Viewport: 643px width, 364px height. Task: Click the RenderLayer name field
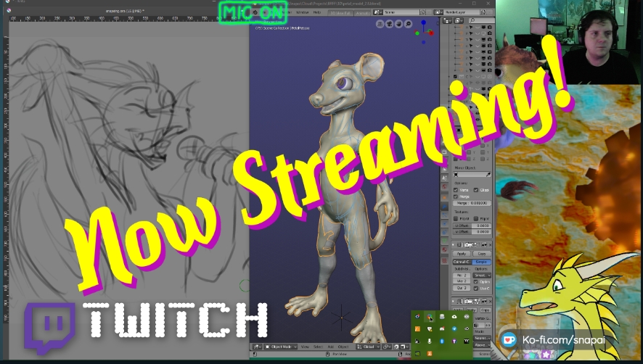click(462, 12)
